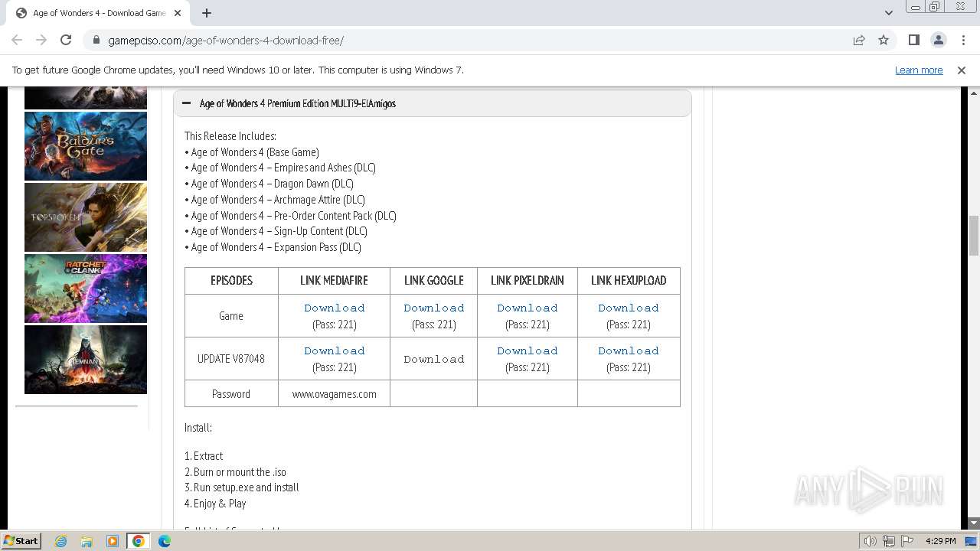Download Game from Pixeldrain link
This screenshot has height=551, width=980.
click(x=528, y=308)
